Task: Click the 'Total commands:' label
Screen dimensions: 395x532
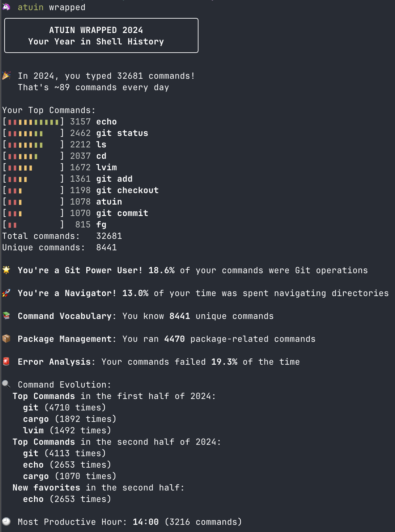Action: click(41, 236)
